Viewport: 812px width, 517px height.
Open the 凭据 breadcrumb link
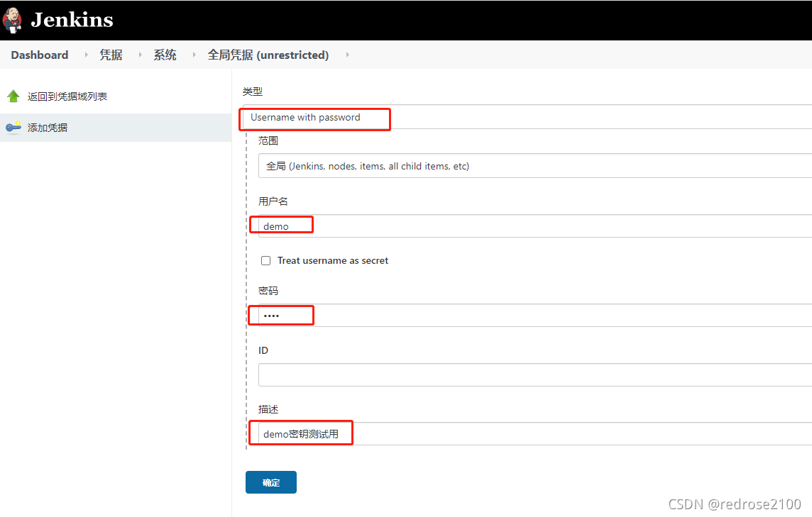click(111, 55)
